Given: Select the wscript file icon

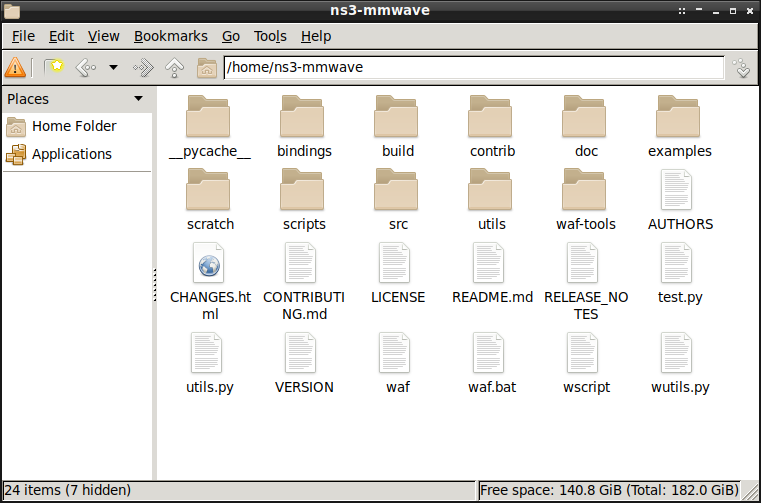Looking at the screenshot, I should coord(582,353).
